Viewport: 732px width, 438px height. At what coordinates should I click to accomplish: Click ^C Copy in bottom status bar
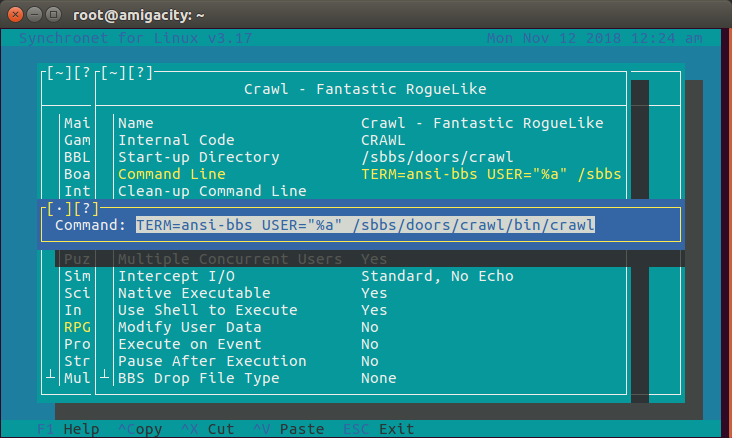click(140, 429)
